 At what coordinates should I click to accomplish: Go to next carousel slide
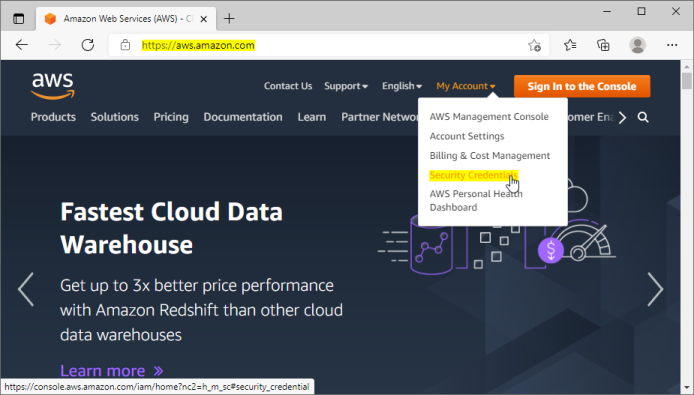(x=655, y=289)
